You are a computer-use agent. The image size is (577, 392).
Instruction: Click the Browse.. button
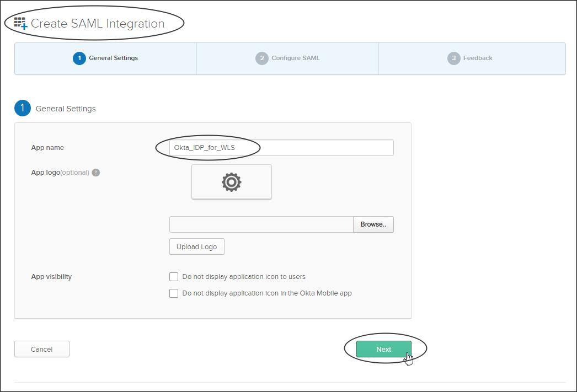click(373, 224)
